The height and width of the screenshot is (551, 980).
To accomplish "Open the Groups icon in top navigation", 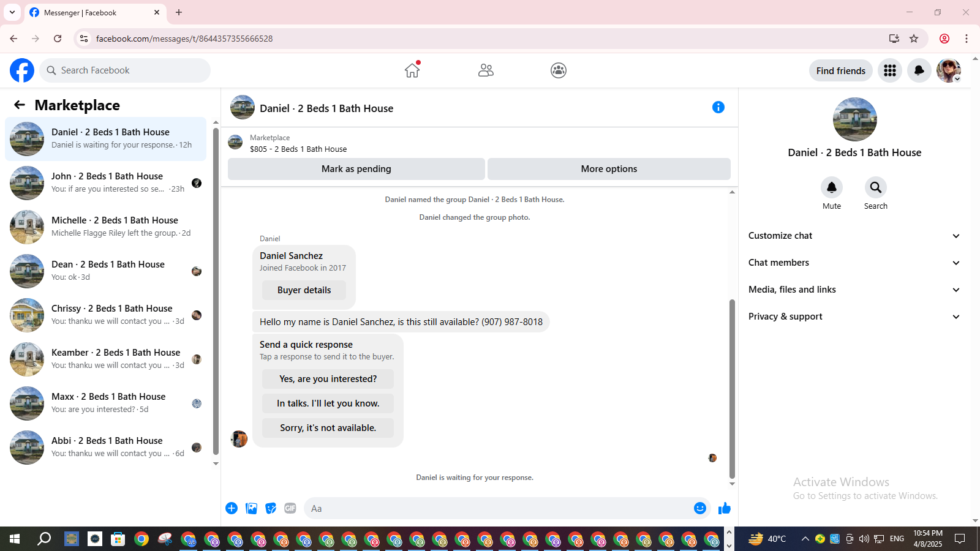I will pos(559,70).
